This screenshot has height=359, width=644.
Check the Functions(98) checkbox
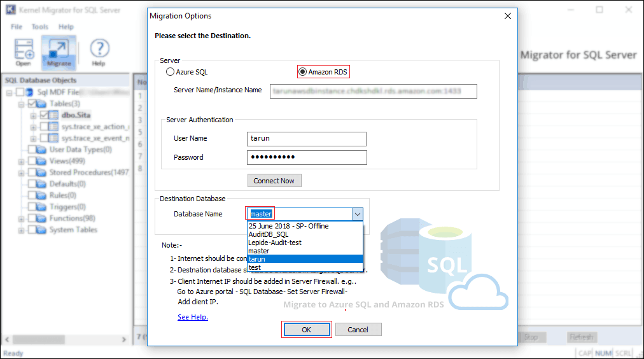[x=32, y=218]
